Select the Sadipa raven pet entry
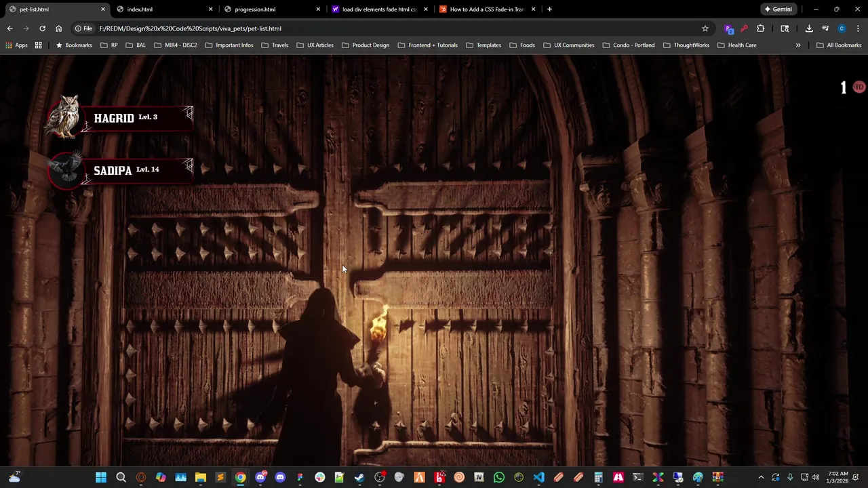 click(x=120, y=169)
